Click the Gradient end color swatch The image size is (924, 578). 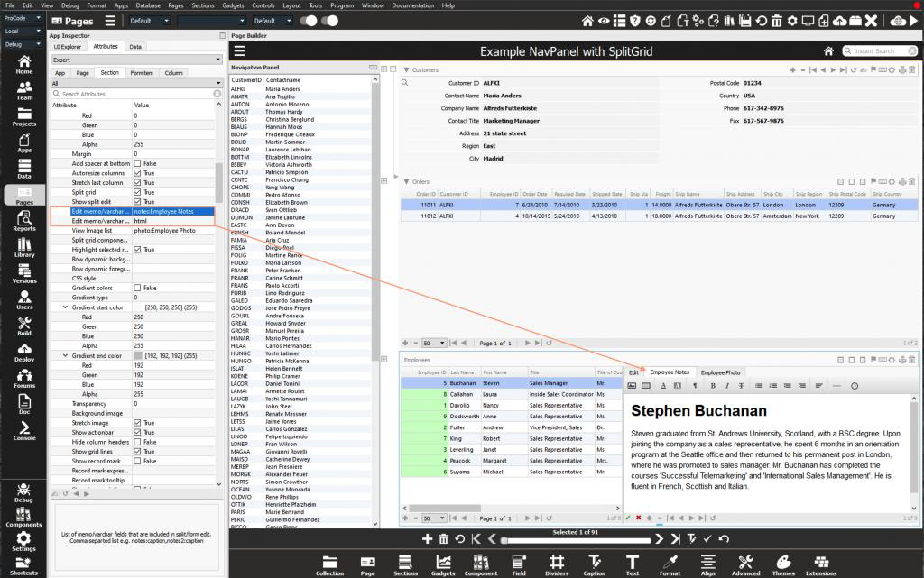137,356
